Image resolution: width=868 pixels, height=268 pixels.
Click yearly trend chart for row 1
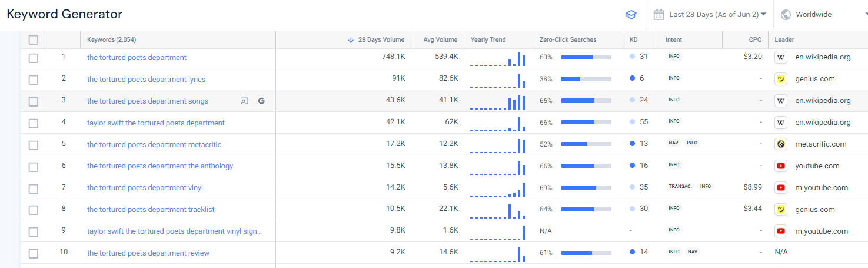(498, 58)
